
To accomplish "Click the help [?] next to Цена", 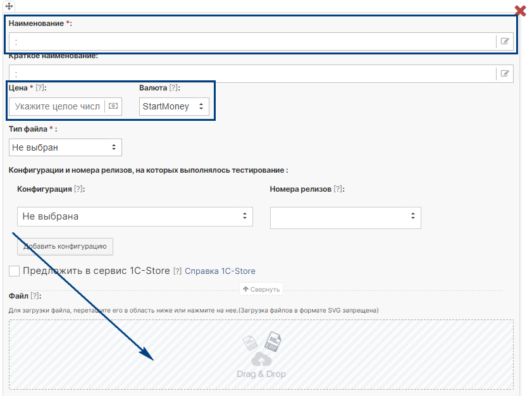I will (x=40, y=88).
